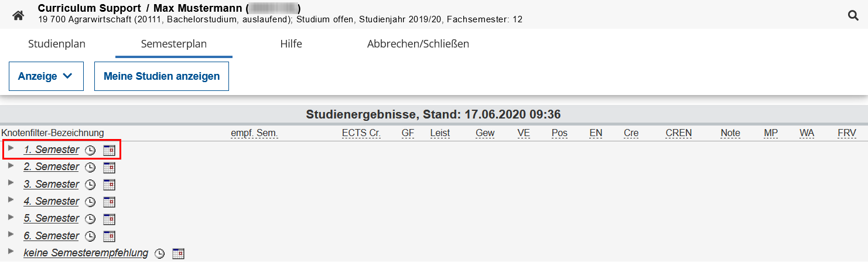Open the 2. Semester link

51,167
